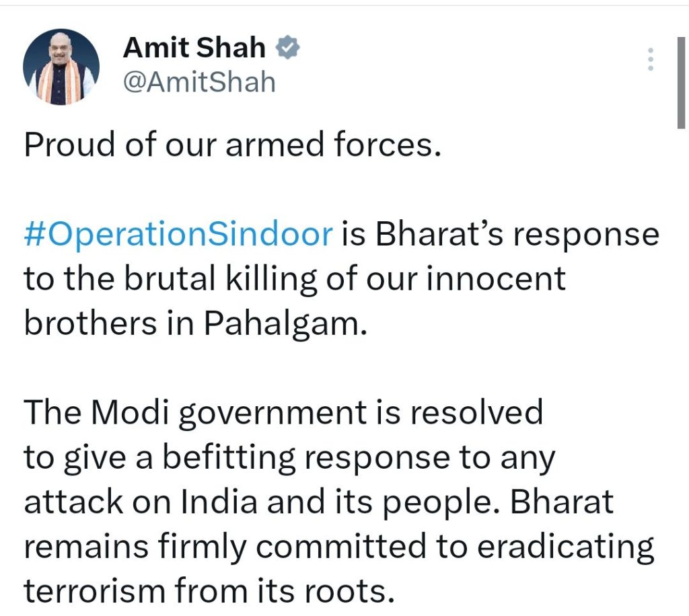Open the @AmitShah handle link
The image size is (689, 616).
coord(199,83)
